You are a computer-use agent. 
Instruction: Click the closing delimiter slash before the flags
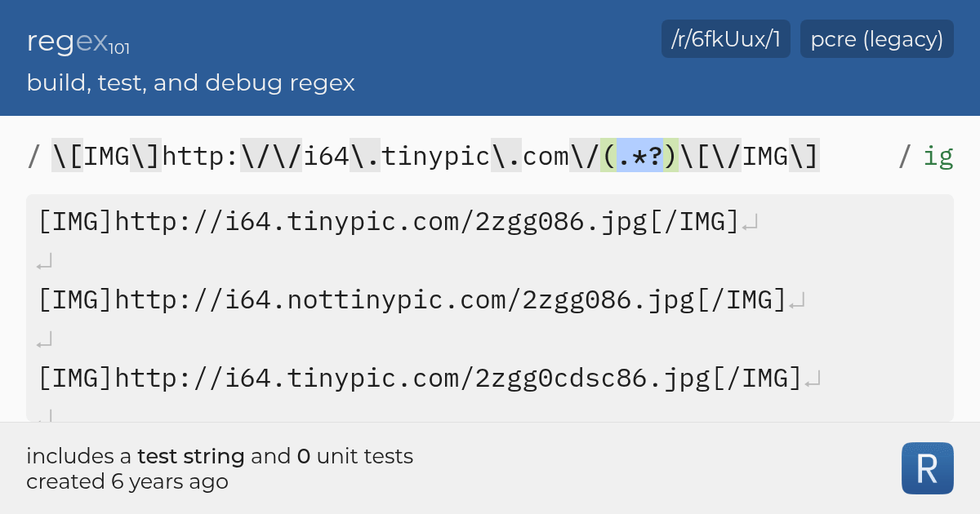click(903, 156)
